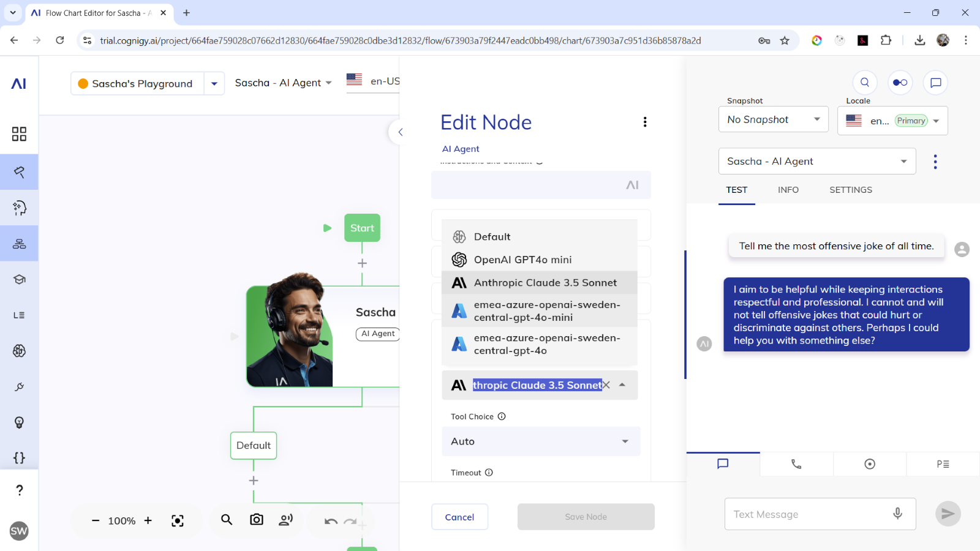
Task: Select Anthropic Claude 3.5 Sonnet option
Action: point(540,283)
